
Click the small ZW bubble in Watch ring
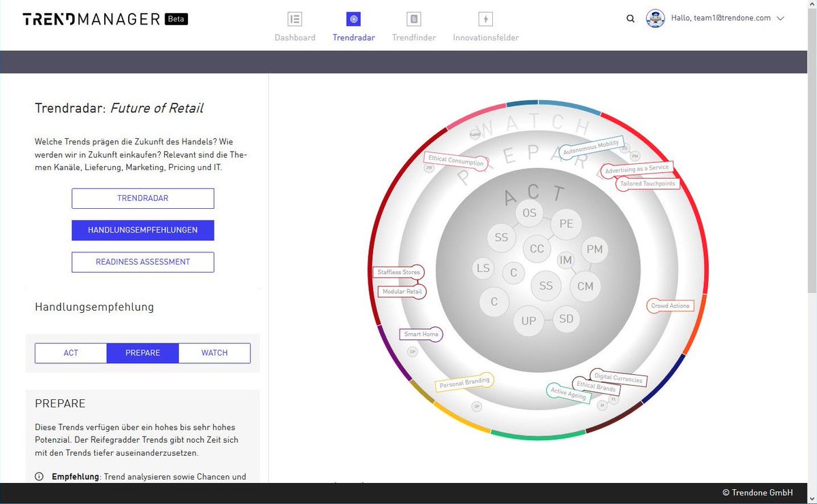click(429, 167)
